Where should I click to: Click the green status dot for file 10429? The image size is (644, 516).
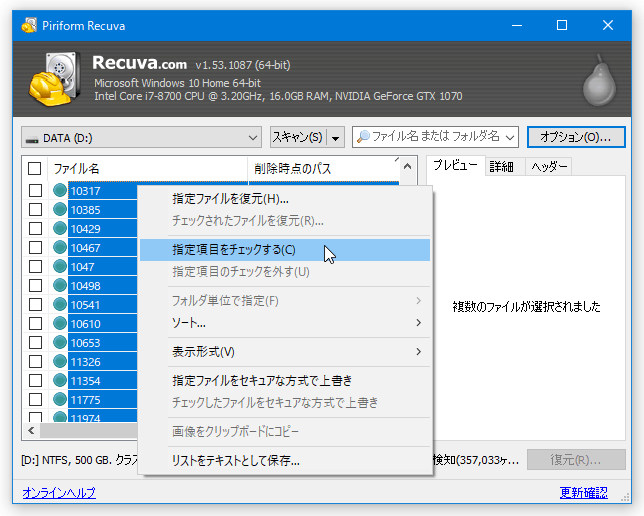point(60,228)
